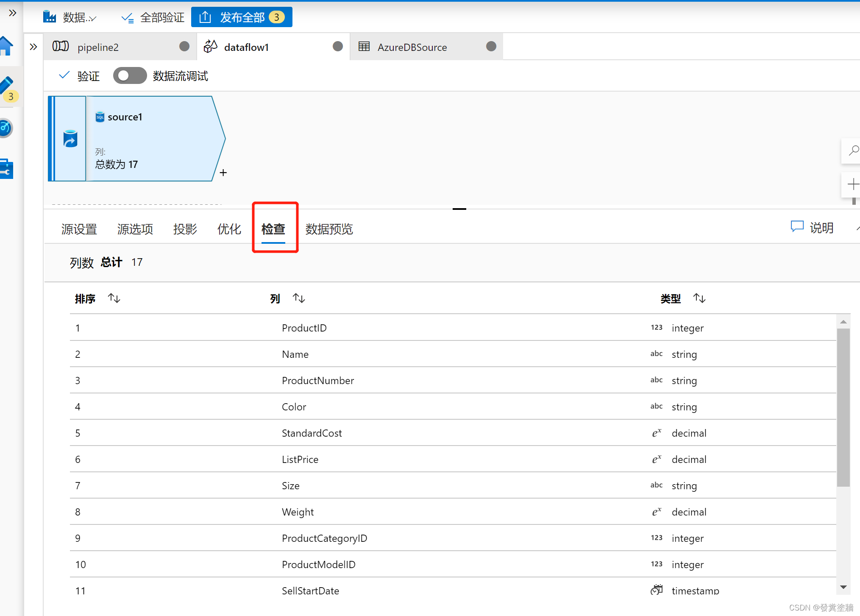Viewport: 860px width, 616px height.
Task: Click the table vertical scrollbar thumb
Action: tap(843, 407)
